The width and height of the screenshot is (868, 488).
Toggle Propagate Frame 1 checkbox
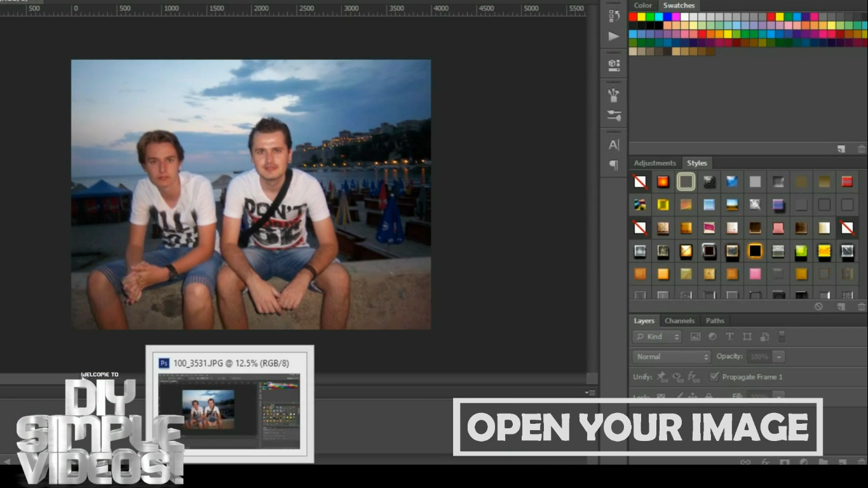point(714,377)
